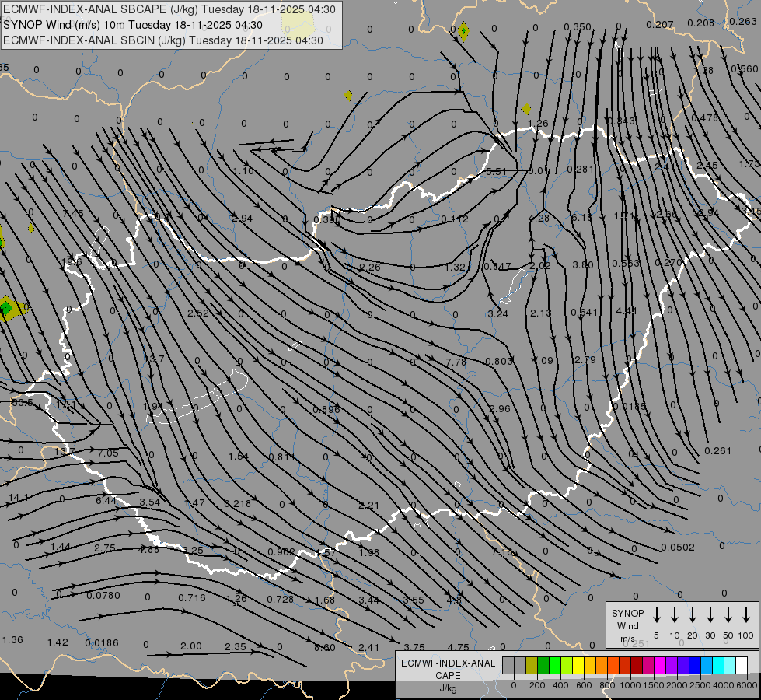Click the 7.78 data value on map
This screenshot has width=761, height=700.
coord(456,363)
